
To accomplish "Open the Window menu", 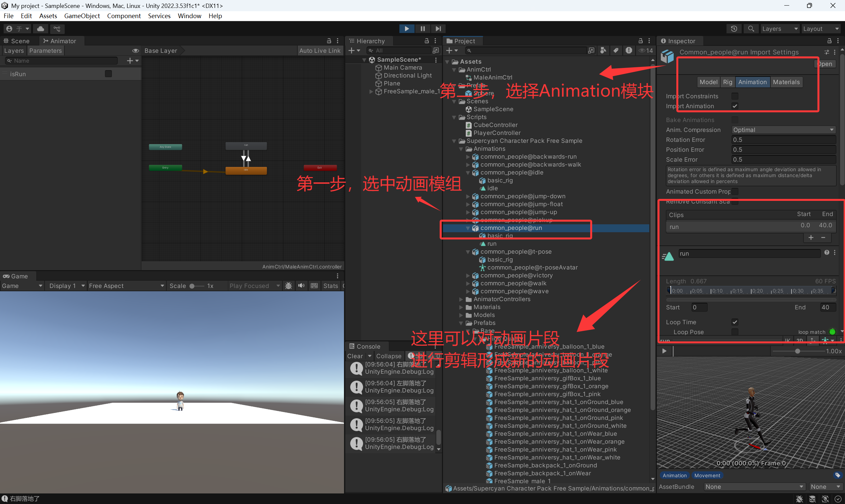I will (x=189, y=16).
